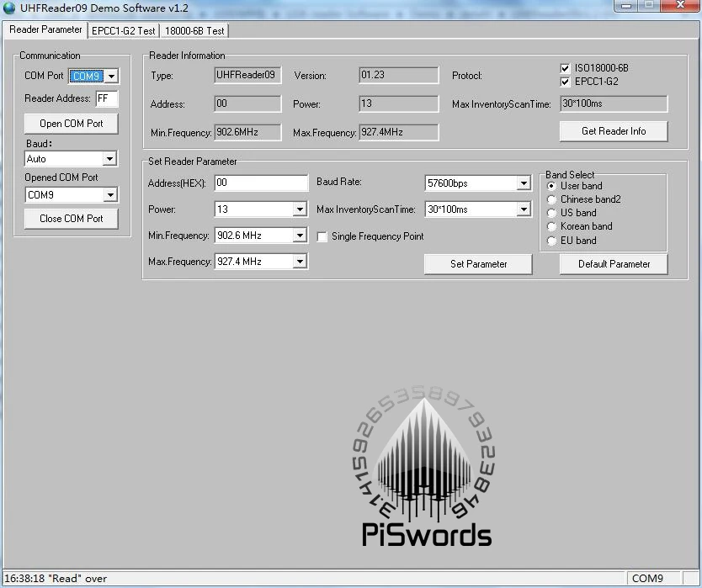Click the Default Parameter button
The image size is (702, 588).
pos(614,264)
